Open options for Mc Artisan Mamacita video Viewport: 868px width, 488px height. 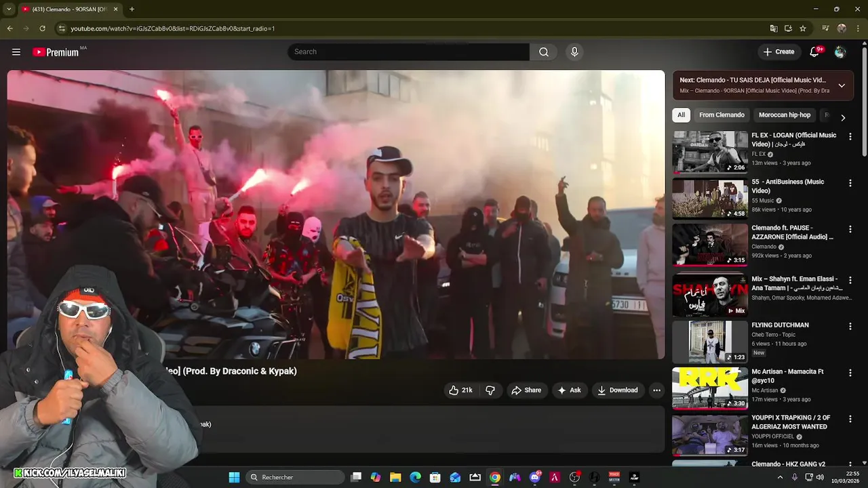(850, 373)
